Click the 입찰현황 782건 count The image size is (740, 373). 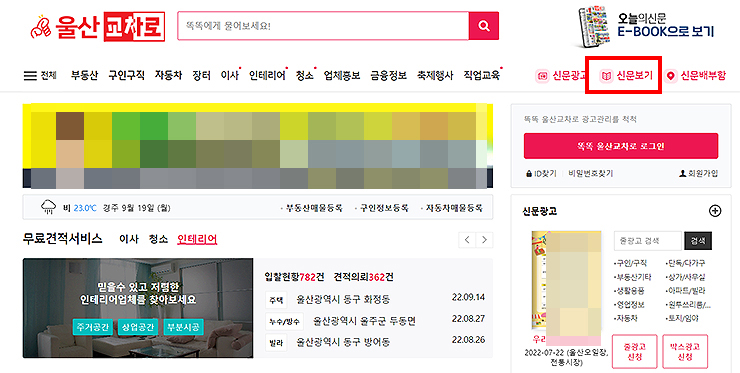(x=294, y=277)
